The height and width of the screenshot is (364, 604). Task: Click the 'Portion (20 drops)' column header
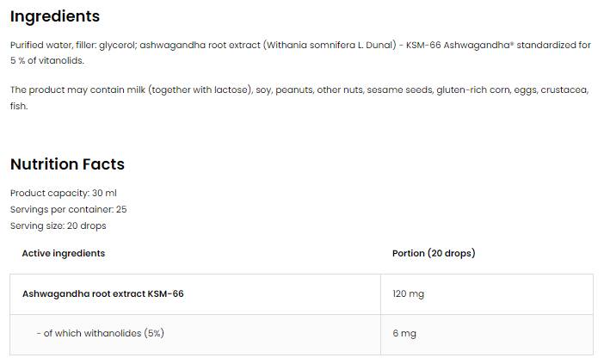(x=434, y=254)
